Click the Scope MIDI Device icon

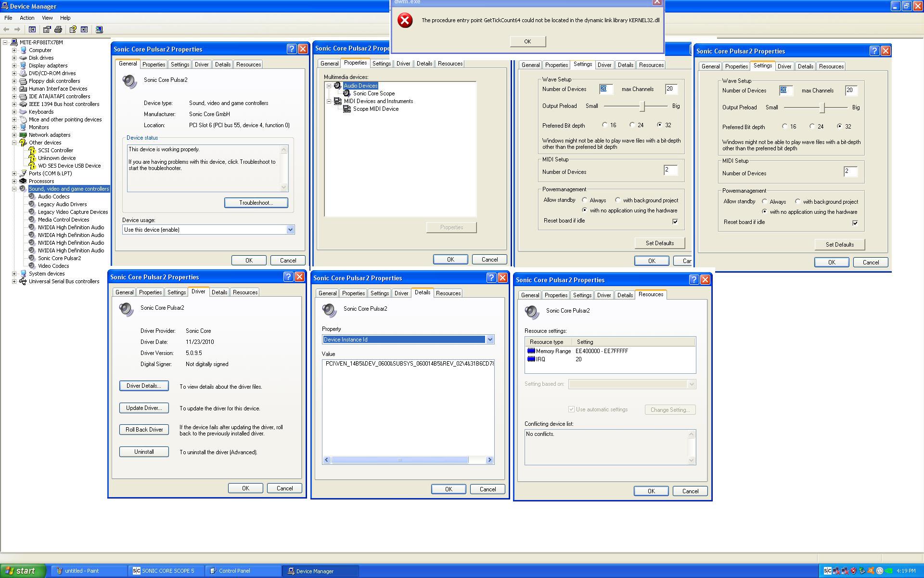[347, 109]
